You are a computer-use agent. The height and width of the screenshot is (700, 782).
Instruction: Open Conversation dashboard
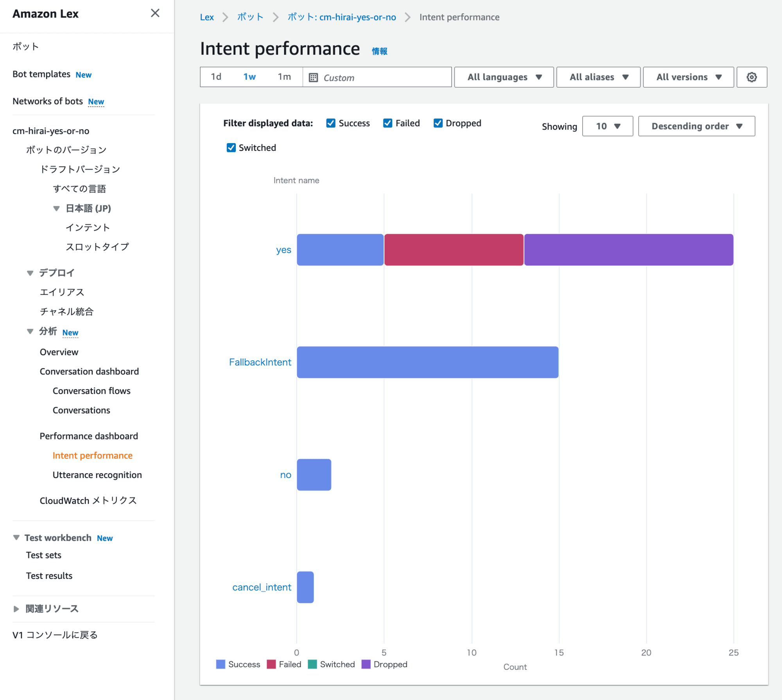(x=89, y=371)
